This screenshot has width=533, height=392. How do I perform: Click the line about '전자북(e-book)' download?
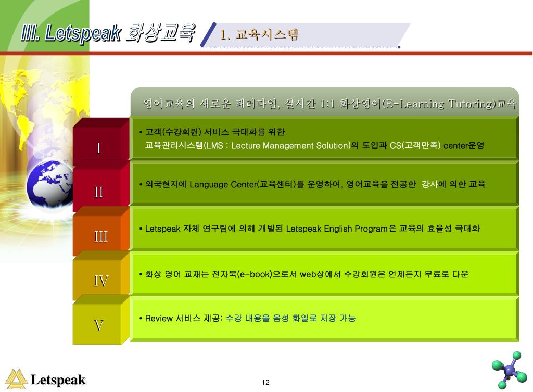coord(303,274)
